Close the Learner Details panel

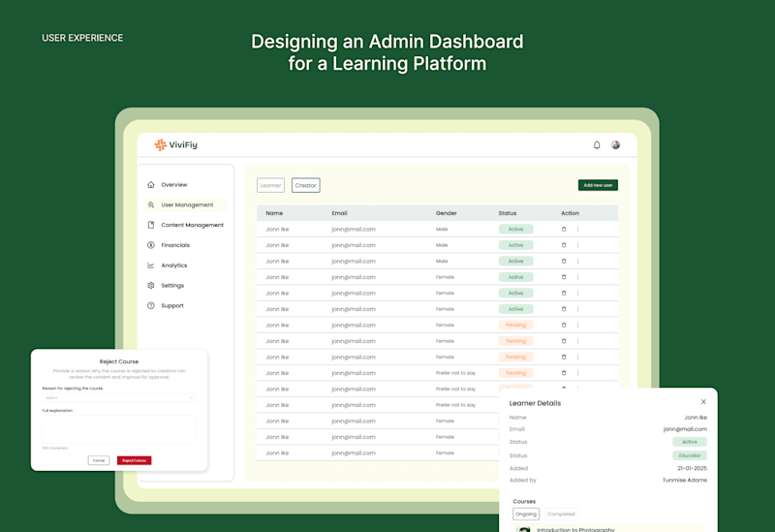(x=703, y=402)
